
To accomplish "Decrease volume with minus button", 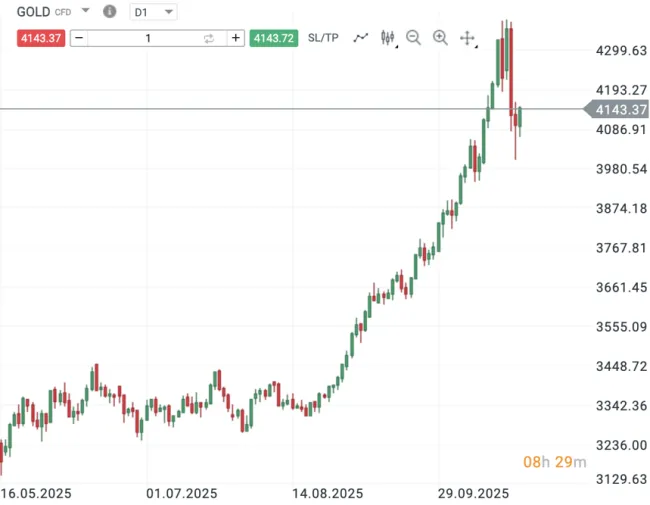I will 79,38.
